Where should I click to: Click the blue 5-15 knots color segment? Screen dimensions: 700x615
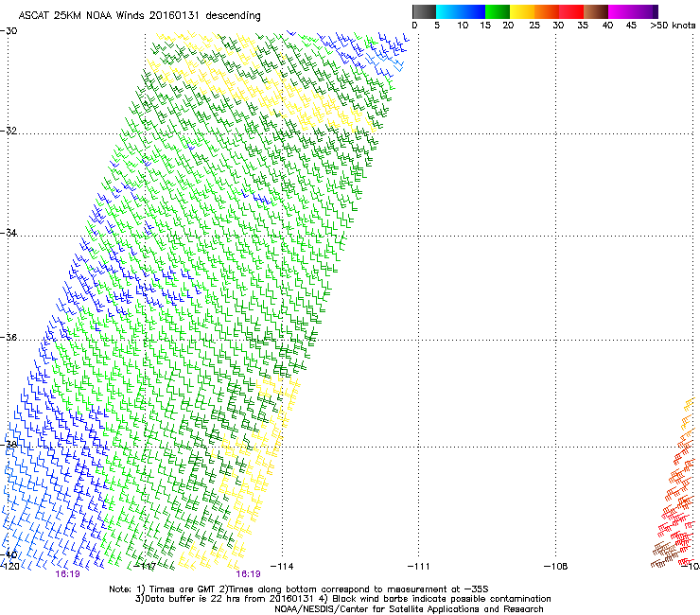[461, 11]
